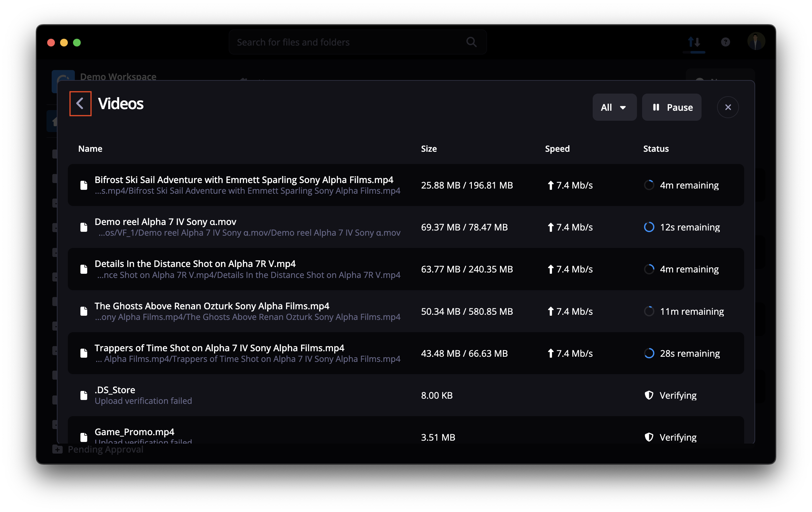Screen dimensions: 812x512
Task: Click the 11m remaining status text
Action: pos(692,311)
